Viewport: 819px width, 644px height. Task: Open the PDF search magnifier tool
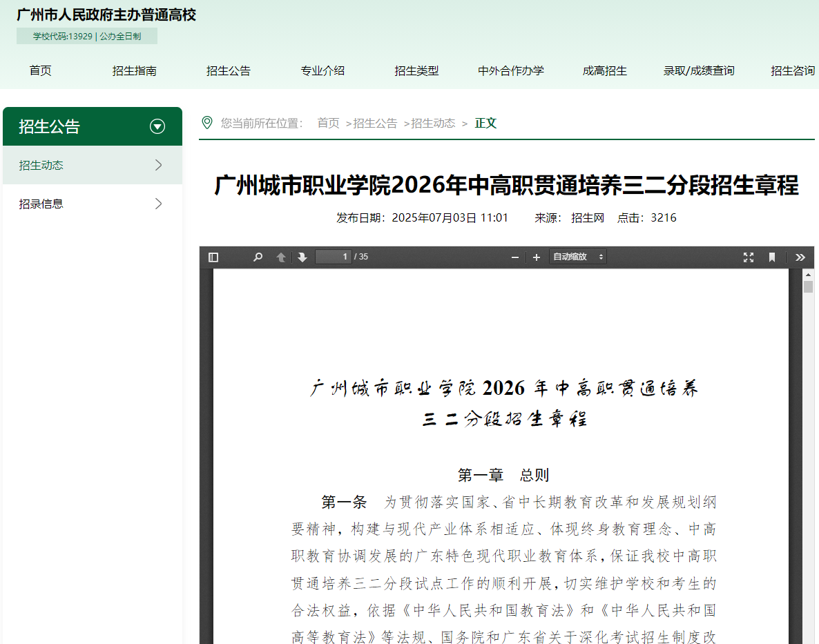pyautogui.click(x=257, y=256)
